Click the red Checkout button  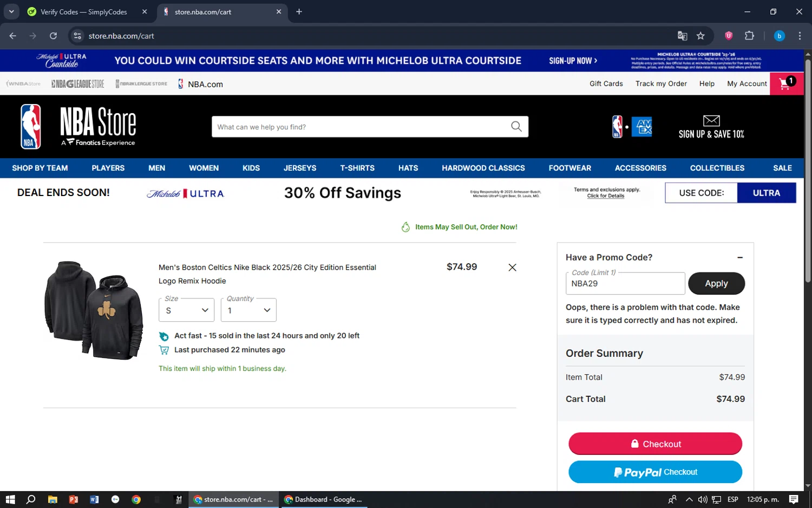tap(655, 444)
